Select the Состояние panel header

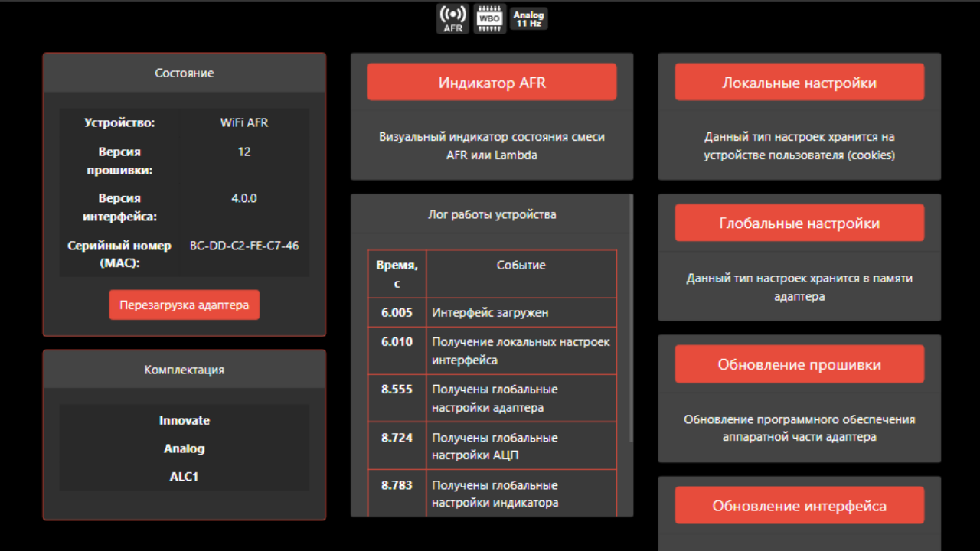(185, 73)
